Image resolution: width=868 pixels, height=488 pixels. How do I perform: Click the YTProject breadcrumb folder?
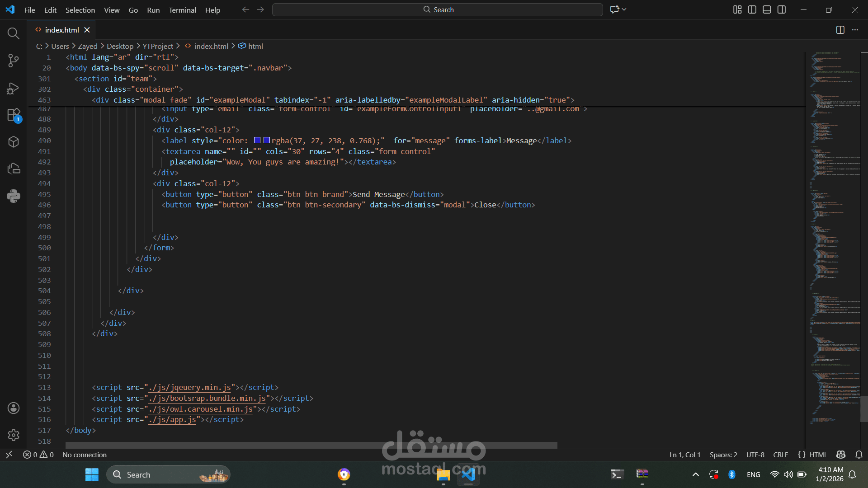(x=158, y=46)
